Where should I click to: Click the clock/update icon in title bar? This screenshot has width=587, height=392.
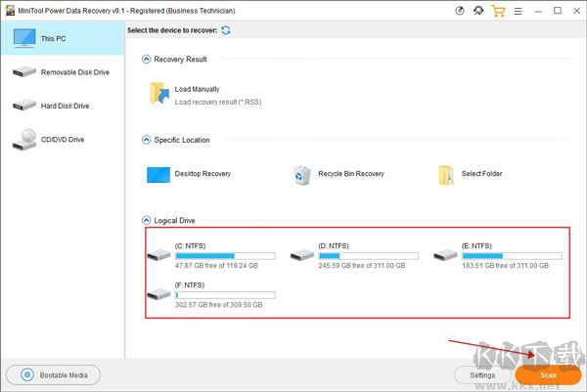point(460,11)
